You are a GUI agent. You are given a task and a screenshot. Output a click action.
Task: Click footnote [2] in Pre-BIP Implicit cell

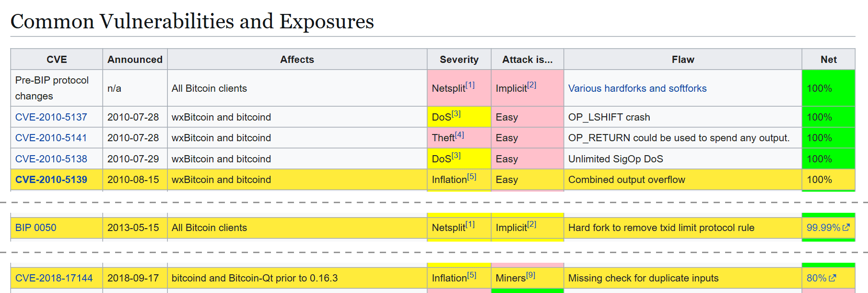tap(532, 85)
